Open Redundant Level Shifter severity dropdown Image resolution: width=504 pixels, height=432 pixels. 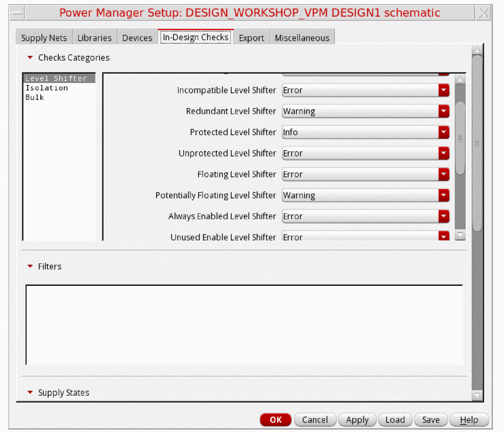(x=366, y=111)
